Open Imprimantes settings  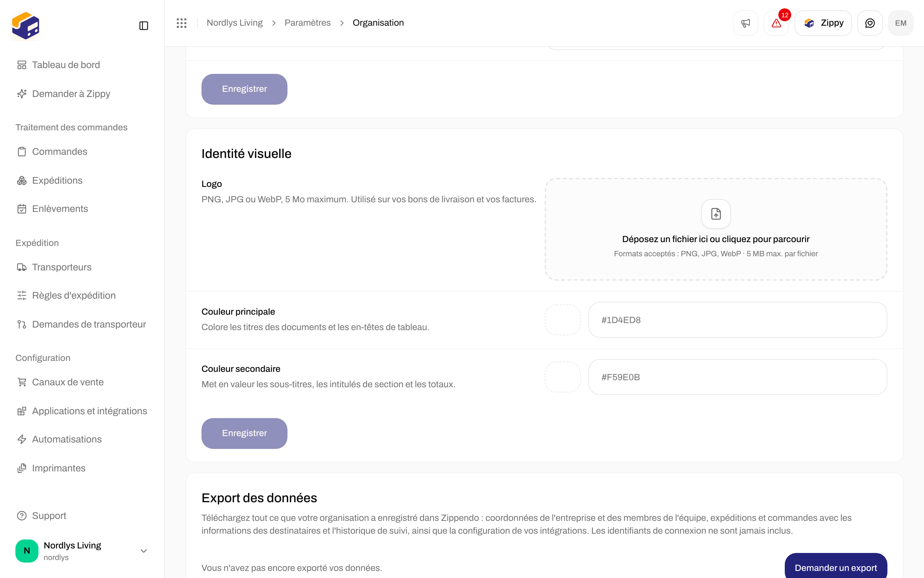pos(51,468)
